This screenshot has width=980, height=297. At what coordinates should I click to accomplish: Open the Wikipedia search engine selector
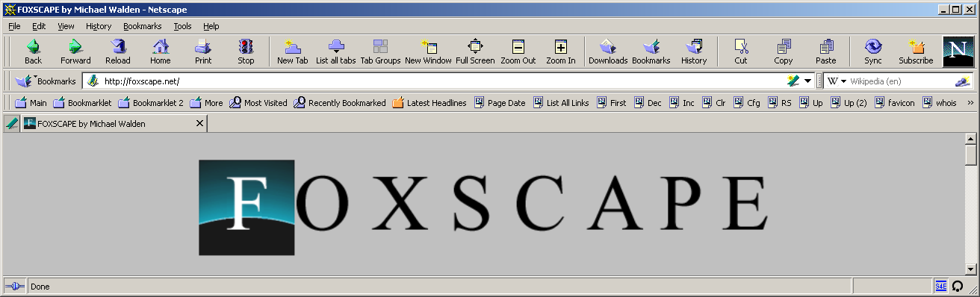click(x=837, y=81)
